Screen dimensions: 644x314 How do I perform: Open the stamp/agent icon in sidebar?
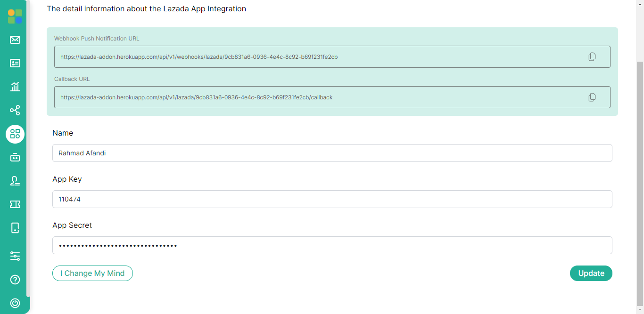[x=15, y=181]
